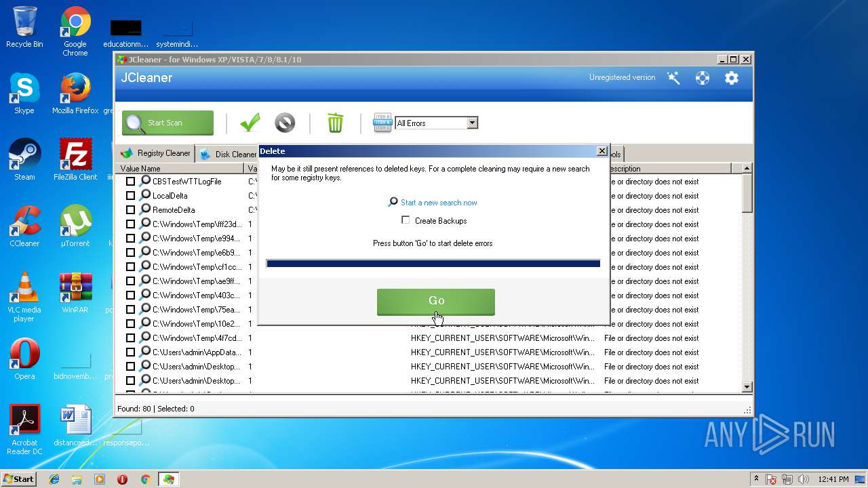Check the C:\Windows\Temp\e994 row checkbox
868x488 pixels.
pyautogui.click(x=130, y=239)
